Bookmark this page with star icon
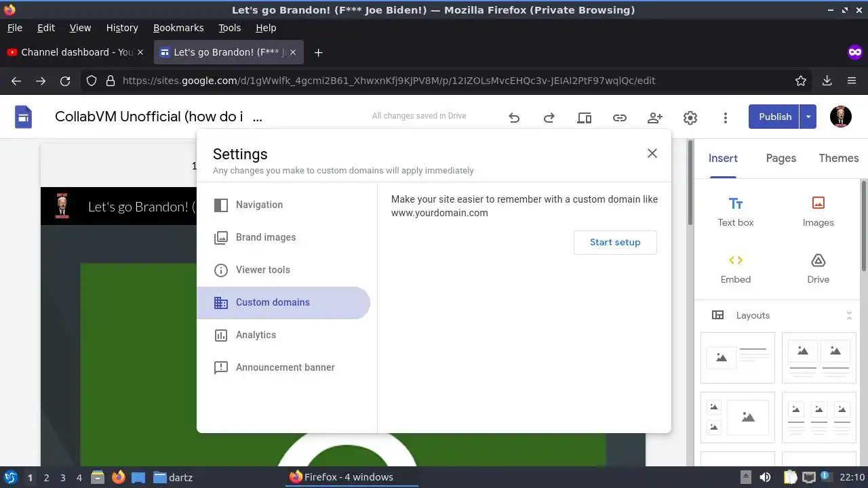This screenshot has width=868, height=488. [x=801, y=81]
